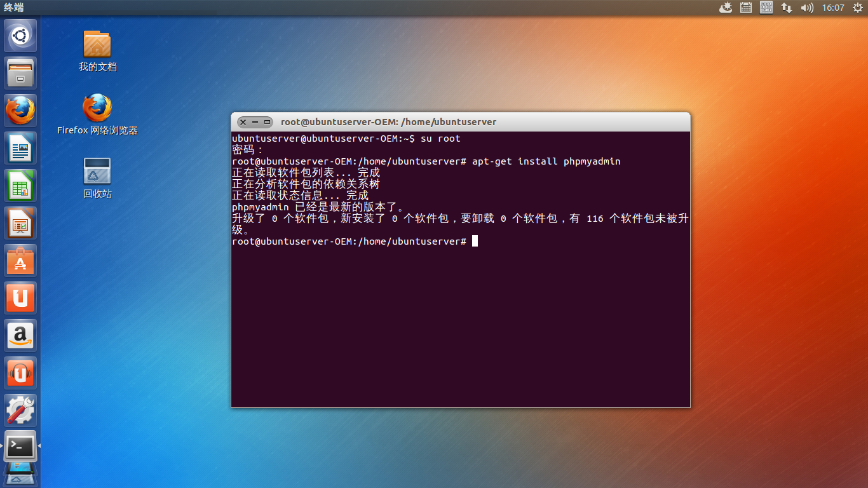Viewport: 868px width, 488px height.
Task: Launch Firefox from the launcher dock
Action: (20, 111)
